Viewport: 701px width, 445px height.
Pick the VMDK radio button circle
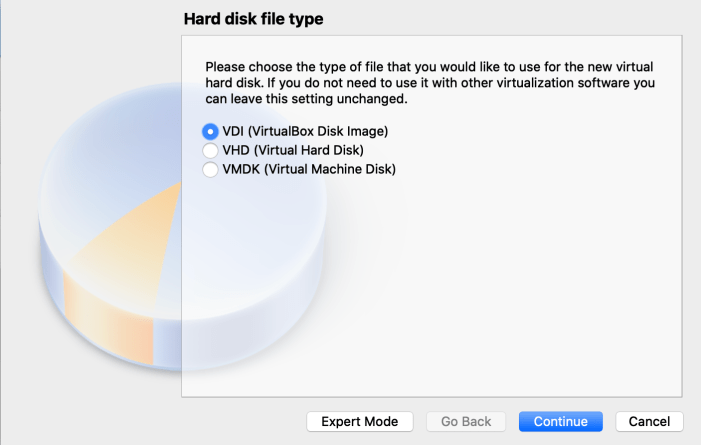pyautogui.click(x=210, y=170)
